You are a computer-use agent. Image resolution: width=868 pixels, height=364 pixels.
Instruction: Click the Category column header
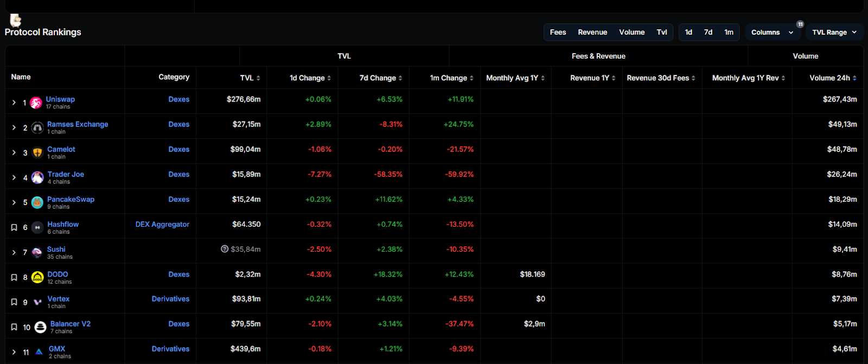pyautogui.click(x=174, y=77)
